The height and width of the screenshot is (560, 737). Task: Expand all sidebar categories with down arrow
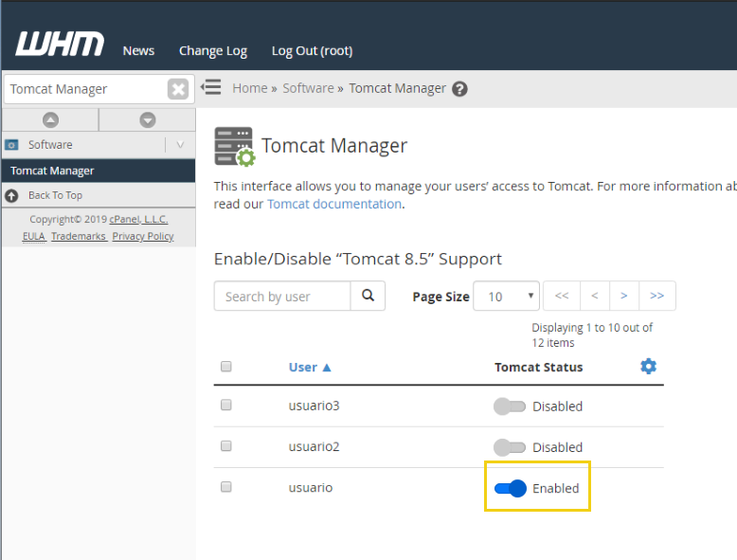(148, 120)
